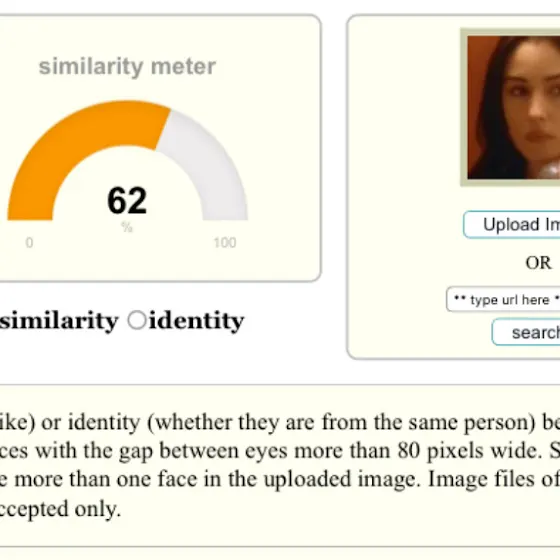Choose the "similarity" mode label
This screenshot has width=560, height=560.
(x=59, y=320)
